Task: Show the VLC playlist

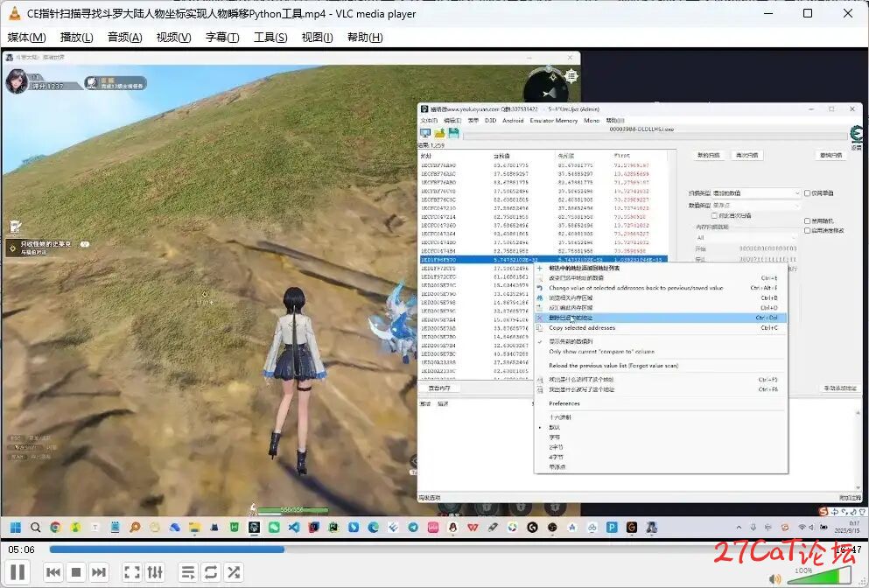Action: point(188,572)
